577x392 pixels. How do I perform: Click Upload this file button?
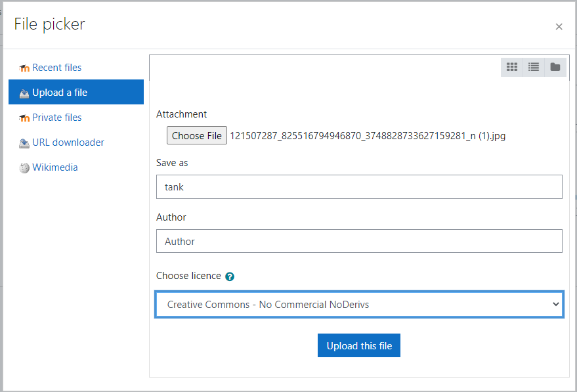click(x=359, y=345)
